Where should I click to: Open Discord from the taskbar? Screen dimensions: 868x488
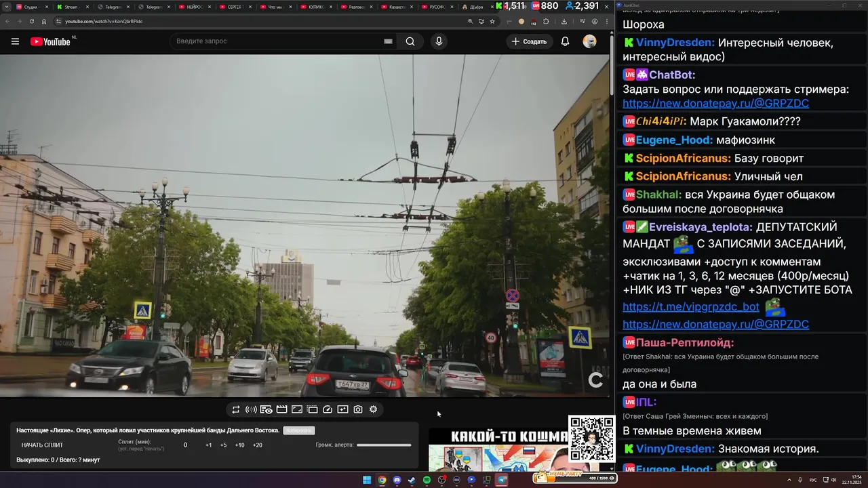click(x=397, y=480)
